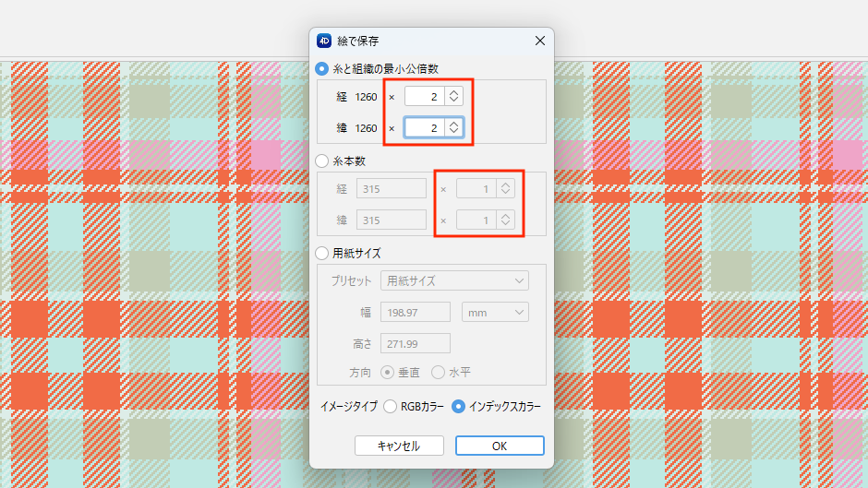The width and height of the screenshot is (868, 488).
Task: Select the 糸と組織の最小公倍数 radio option
Action: 321,68
